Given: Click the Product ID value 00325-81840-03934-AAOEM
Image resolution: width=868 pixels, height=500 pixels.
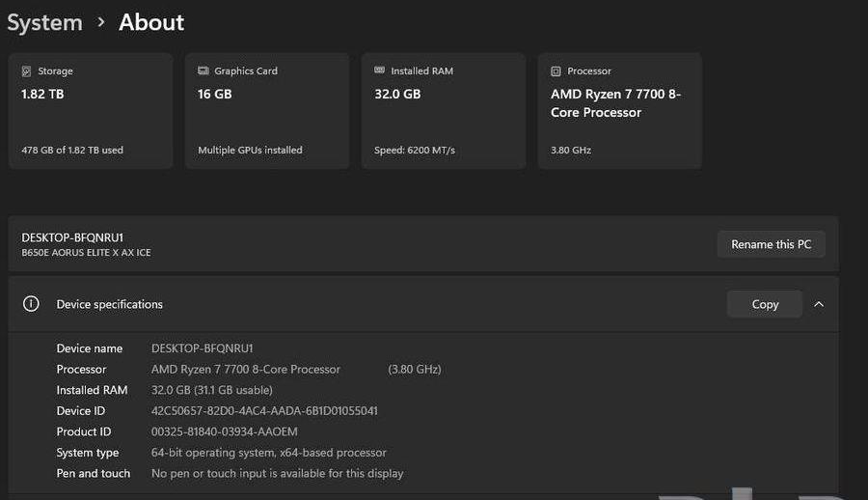Looking at the screenshot, I should click(x=224, y=431).
